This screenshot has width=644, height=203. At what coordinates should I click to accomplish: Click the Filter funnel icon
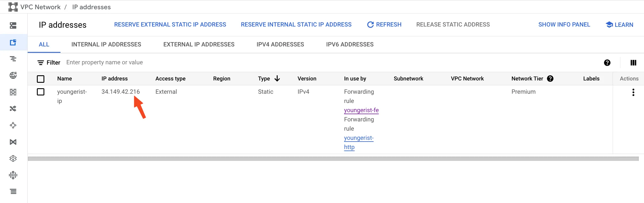pyautogui.click(x=41, y=62)
